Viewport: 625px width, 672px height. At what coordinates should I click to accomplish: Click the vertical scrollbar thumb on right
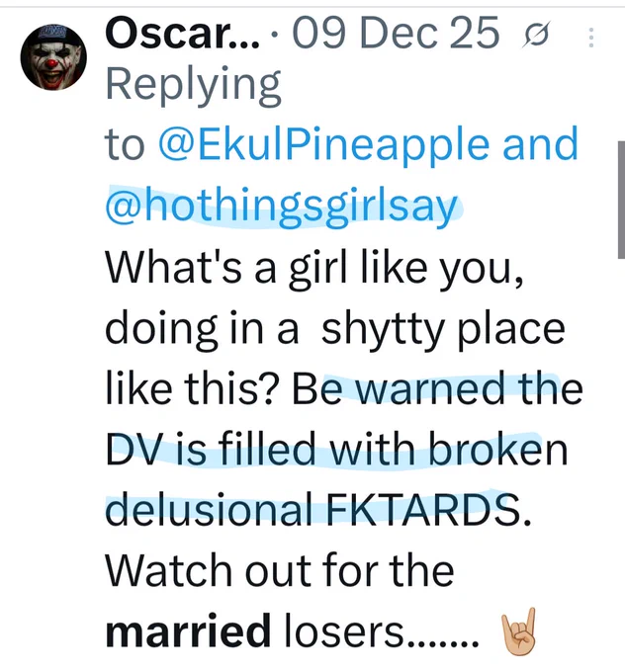click(621, 200)
